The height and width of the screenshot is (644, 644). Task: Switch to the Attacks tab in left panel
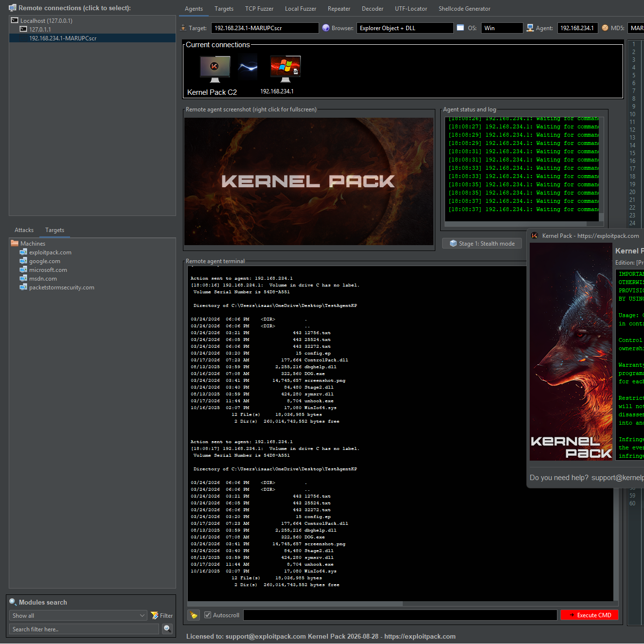(24, 230)
